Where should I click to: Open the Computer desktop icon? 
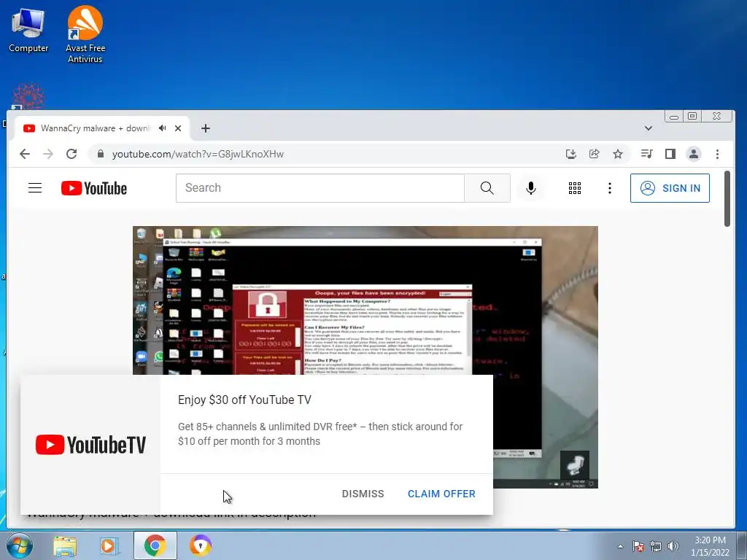pyautogui.click(x=28, y=30)
